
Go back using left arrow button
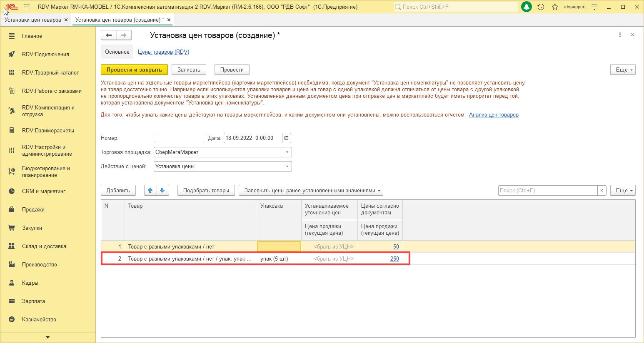click(x=109, y=35)
